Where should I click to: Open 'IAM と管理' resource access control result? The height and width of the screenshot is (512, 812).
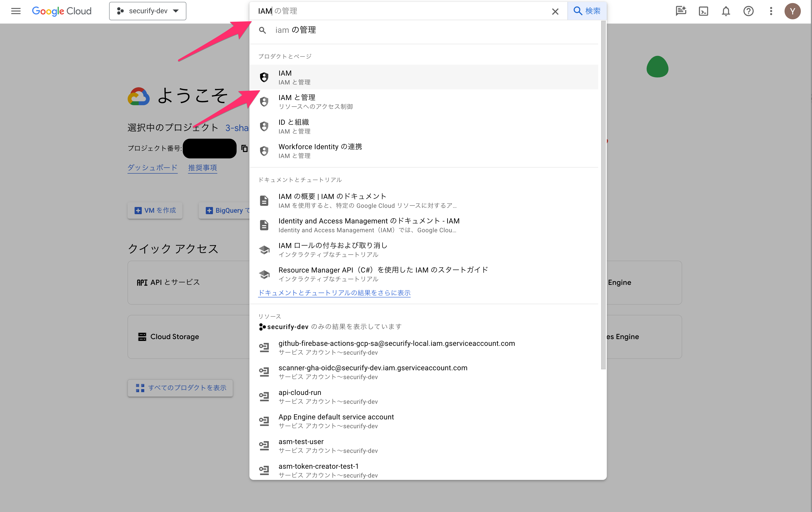coord(424,101)
